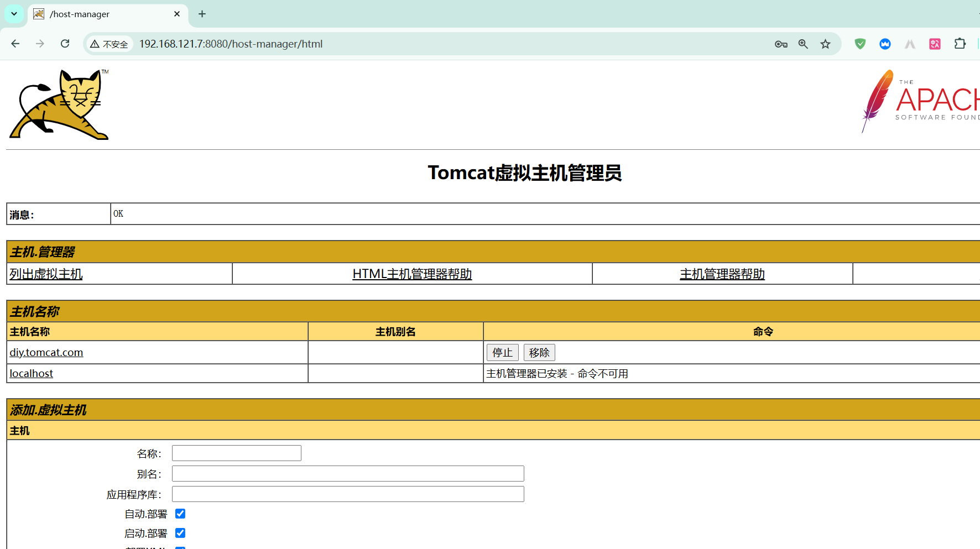980x549 pixels.
Task: Open the not-secure site info warning
Action: click(x=110, y=44)
